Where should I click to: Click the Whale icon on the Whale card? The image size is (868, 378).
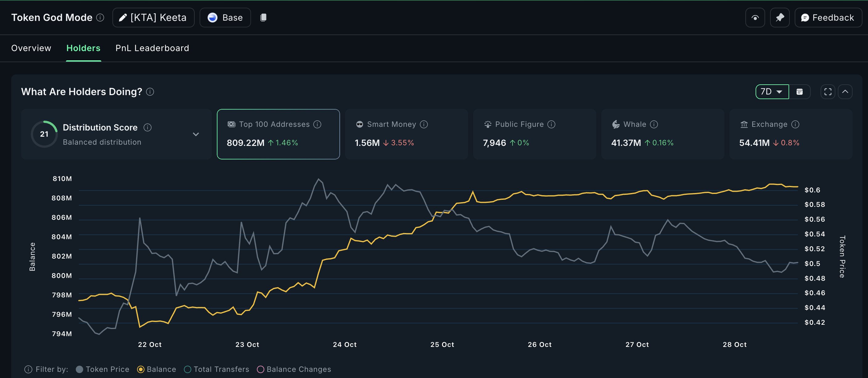(x=616, y=124)
